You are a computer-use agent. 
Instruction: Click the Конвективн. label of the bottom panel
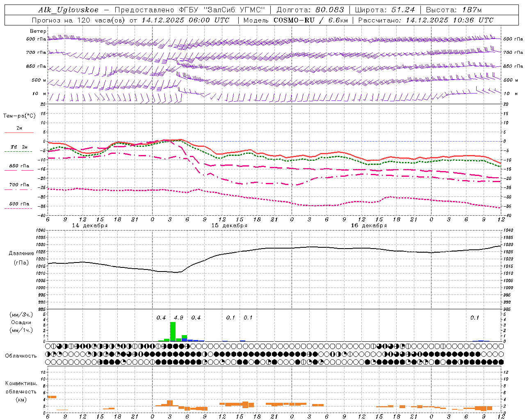tap(21, 383)
